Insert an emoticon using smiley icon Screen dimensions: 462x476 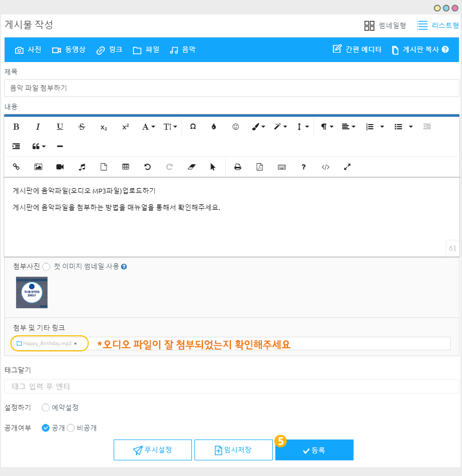[x=236, y=127]
